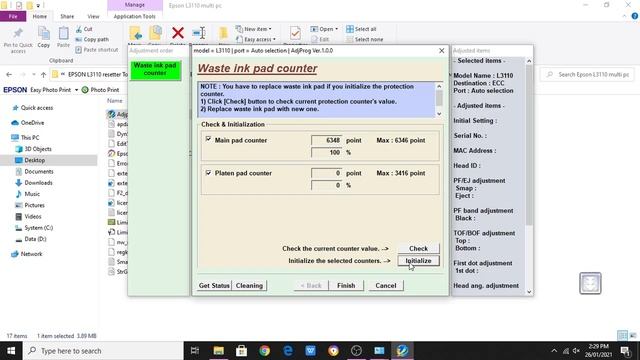Click the Delete red X icon

[178, 33]
